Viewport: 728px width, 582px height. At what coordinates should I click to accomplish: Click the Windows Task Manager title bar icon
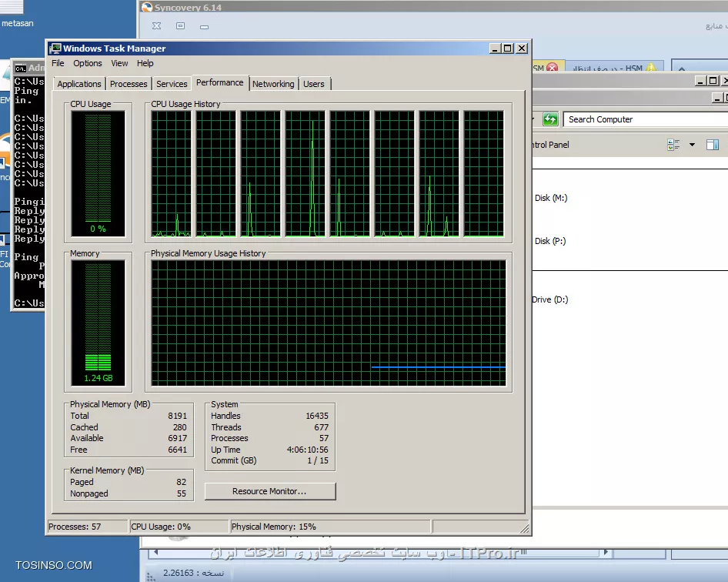click(x=55, y=48)
